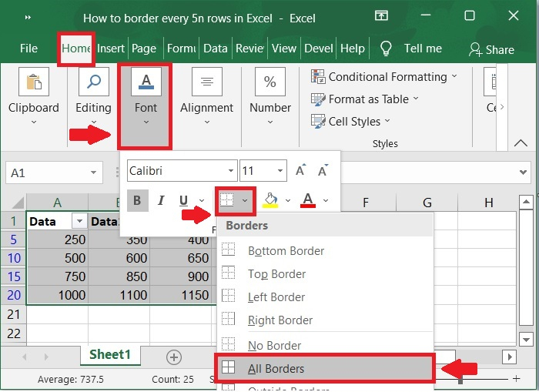Click the Borders button icon
This screenshot has width=539, height=392.
pyautogui.click(x=227, y=200)
